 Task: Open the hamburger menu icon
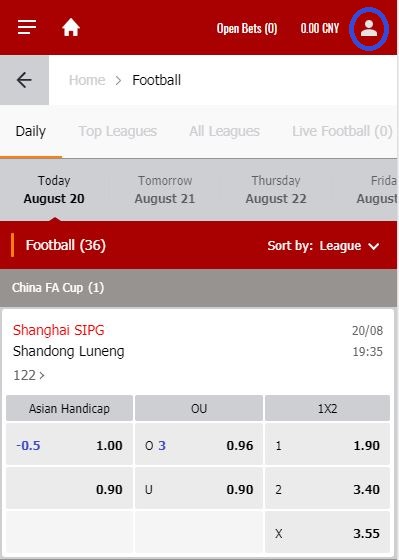click(x=27, y=28)
